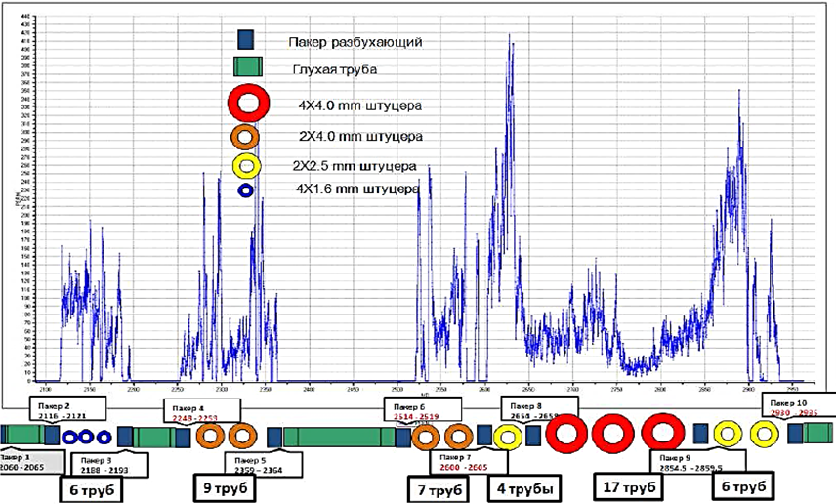This screenshot has width=836, height=504.
Task: Select the orange 2X4.0 mm choke legend ring
Action: pyautogui.click(x=245, y=137)
